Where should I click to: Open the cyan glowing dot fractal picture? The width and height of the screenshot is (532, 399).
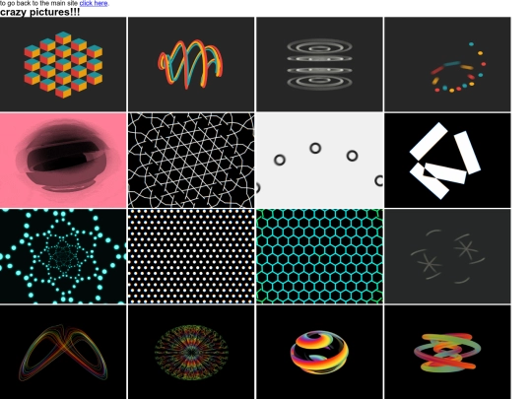pos(63,256)
